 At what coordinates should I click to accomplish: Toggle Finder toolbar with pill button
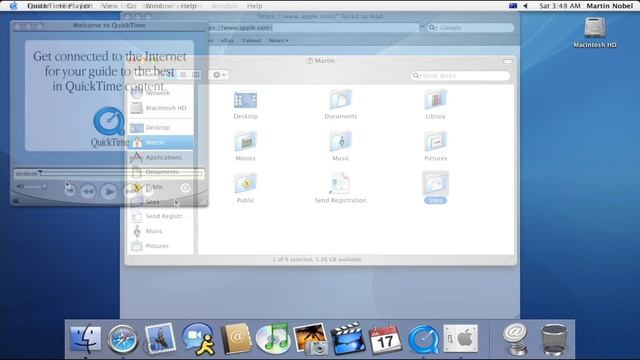click(x=508, y=61)
